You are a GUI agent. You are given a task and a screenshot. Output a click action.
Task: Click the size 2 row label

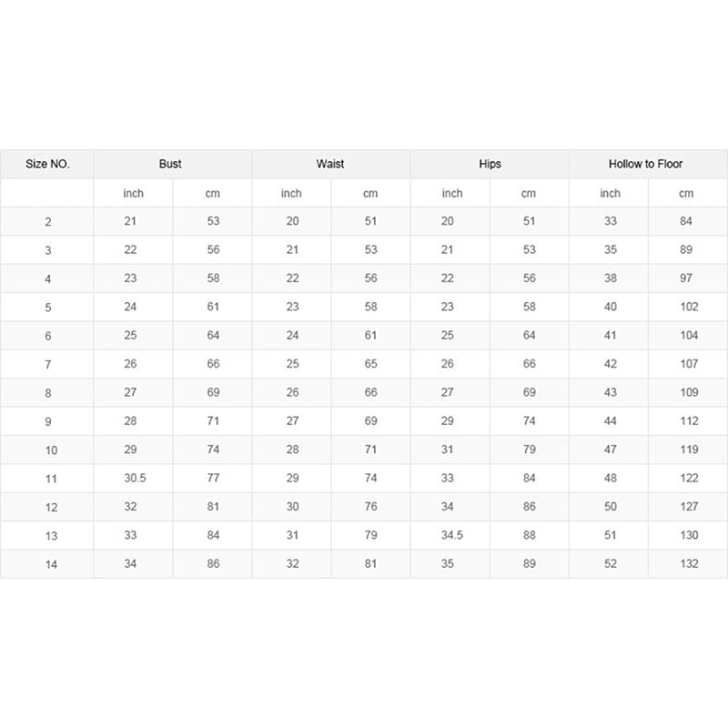[47, 221]
